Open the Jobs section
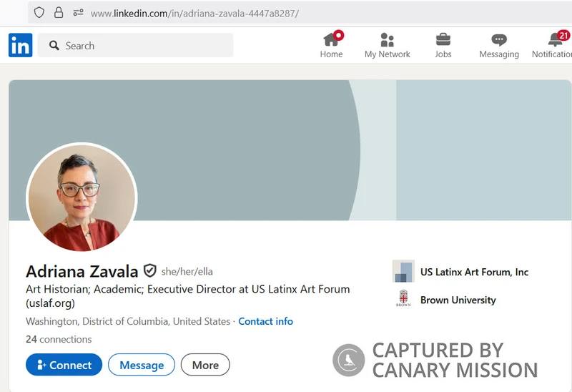This screenshot has height=392, width=572. (x=443, y=45)
